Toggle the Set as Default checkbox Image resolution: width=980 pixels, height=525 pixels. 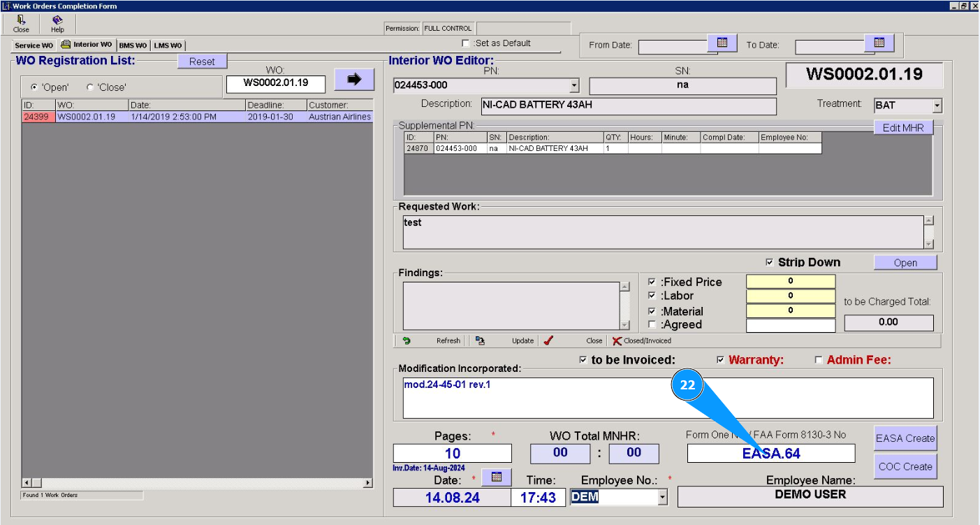(x=466, y=43)
